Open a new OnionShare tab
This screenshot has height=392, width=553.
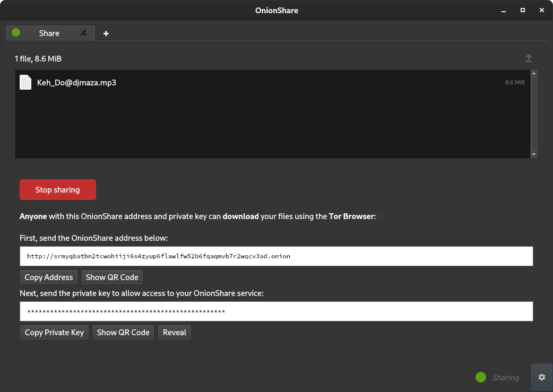tap(106, 33)
